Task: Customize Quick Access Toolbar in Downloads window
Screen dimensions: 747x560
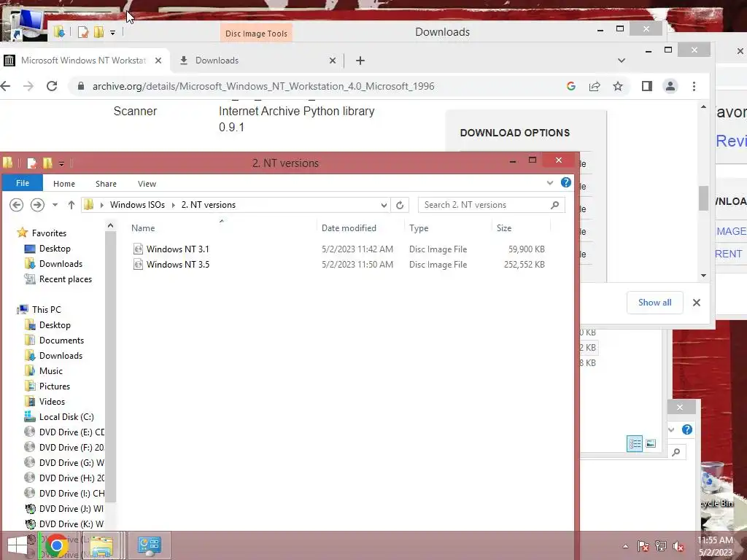Action: (112, 33)
